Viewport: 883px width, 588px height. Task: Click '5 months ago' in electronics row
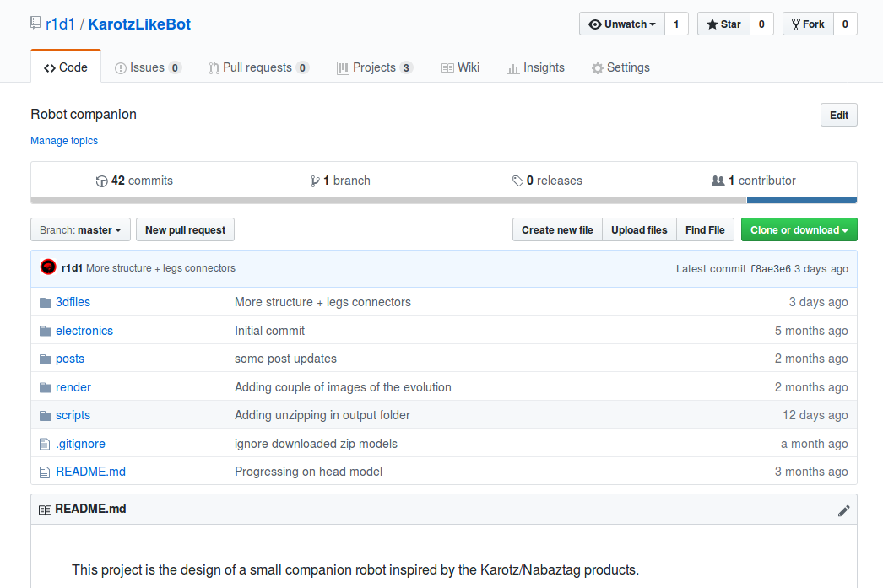(811, 331)
